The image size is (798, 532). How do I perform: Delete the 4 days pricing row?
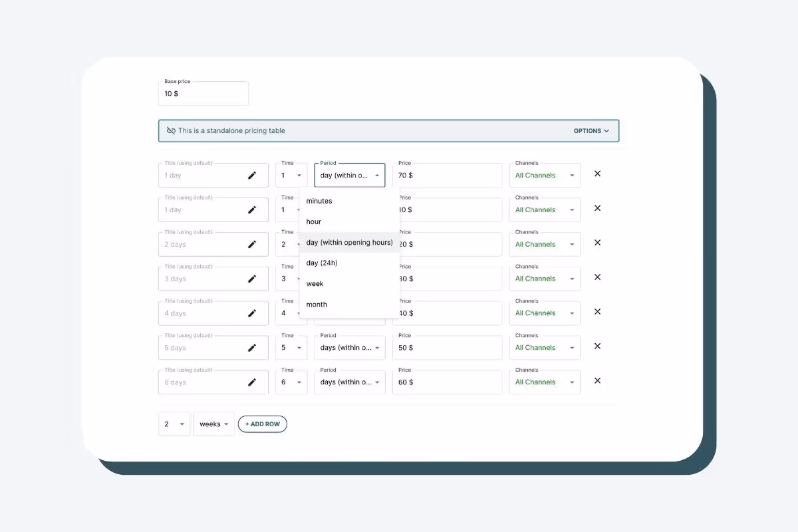[597, 312]
